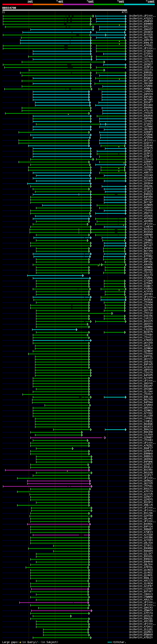Image resolution: width=157 pixels, height=644 pixels.
Task: Select the UniRef100_B0YGG5 entry
Action: click(141, 35)
